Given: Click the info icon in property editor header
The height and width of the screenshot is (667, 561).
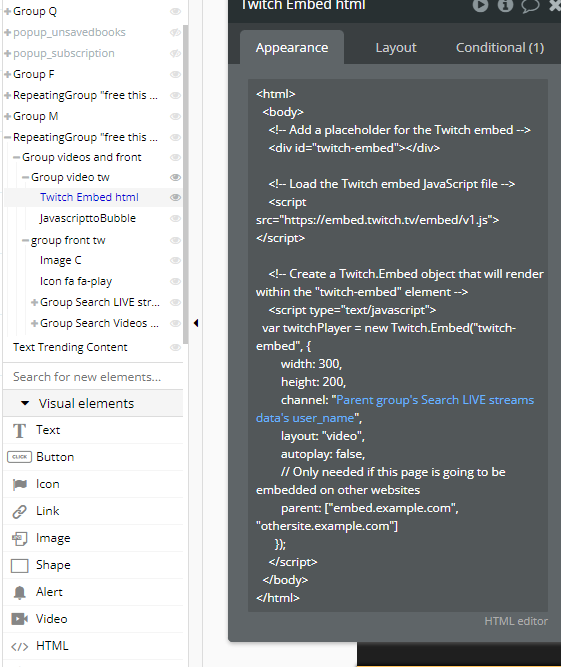Looking at the screenshot, I should [x=505, y=5].
